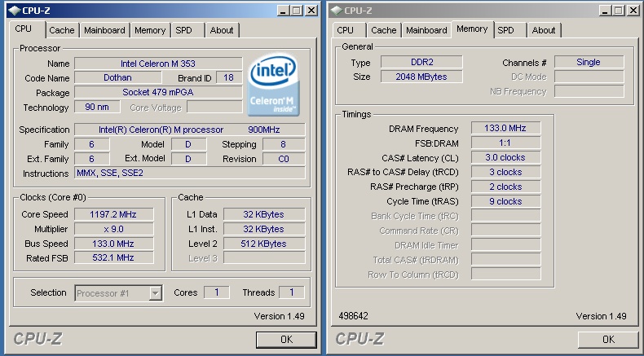Close the right CPU-Z window

633,11
